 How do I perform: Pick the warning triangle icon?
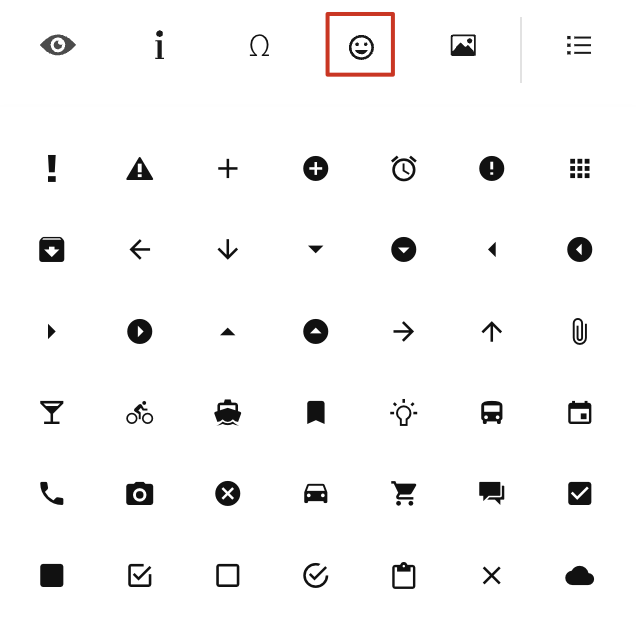click(x=140, y=168)
